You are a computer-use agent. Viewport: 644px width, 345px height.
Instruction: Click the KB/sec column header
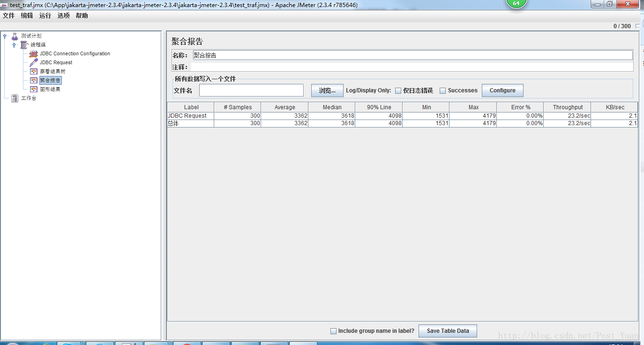point(614,107)
